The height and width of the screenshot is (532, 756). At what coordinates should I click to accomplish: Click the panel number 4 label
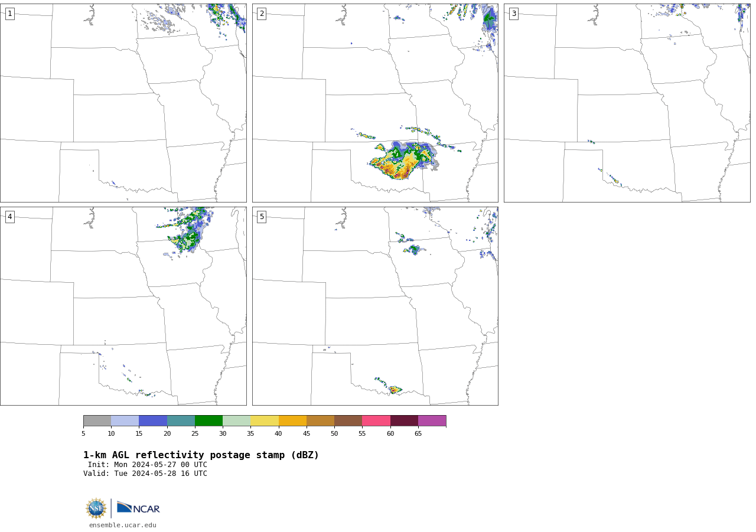click(x=9, y=217)
